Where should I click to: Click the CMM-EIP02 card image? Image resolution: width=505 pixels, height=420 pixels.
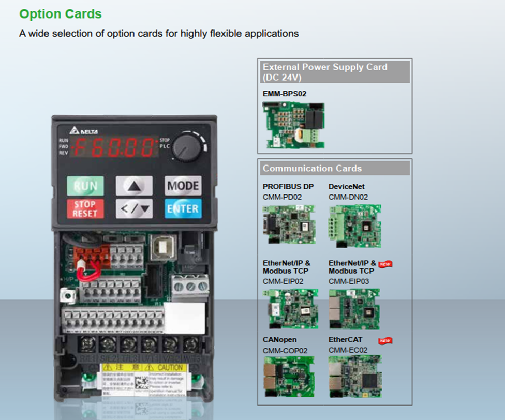pyautogui.click(x=290, y=309)
